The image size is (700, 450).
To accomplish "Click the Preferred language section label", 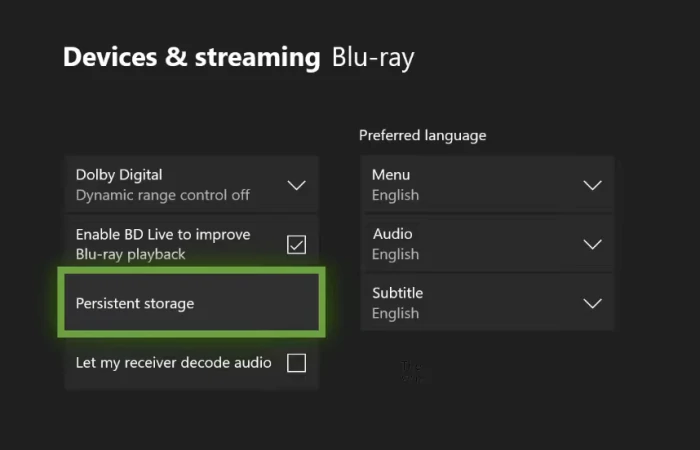I will coord(422,135).
